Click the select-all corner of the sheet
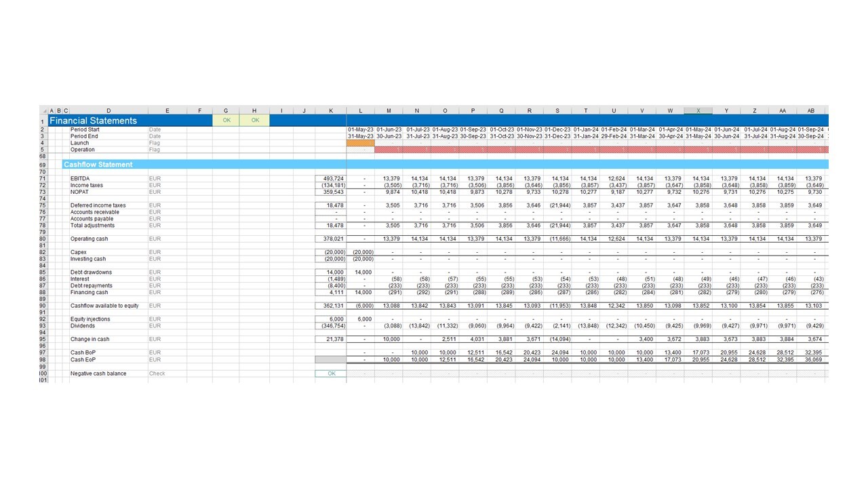868x488 pixels. pyautogui.click(x=43, y=110)
